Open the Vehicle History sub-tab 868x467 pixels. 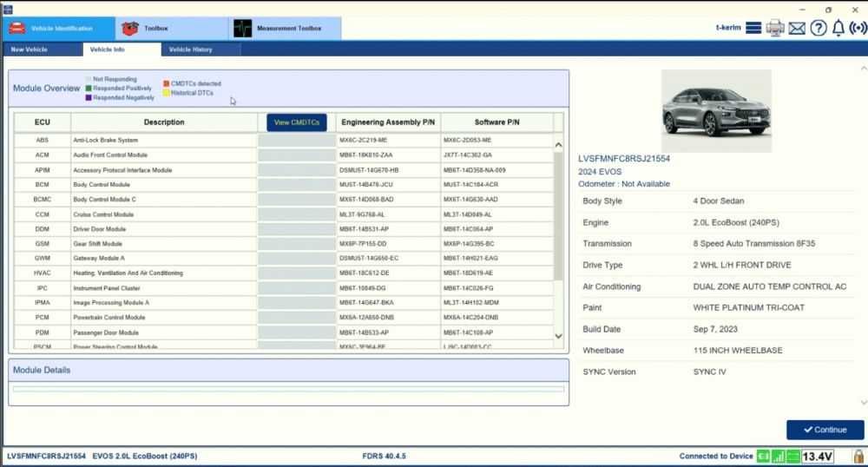tap(201, 49)
